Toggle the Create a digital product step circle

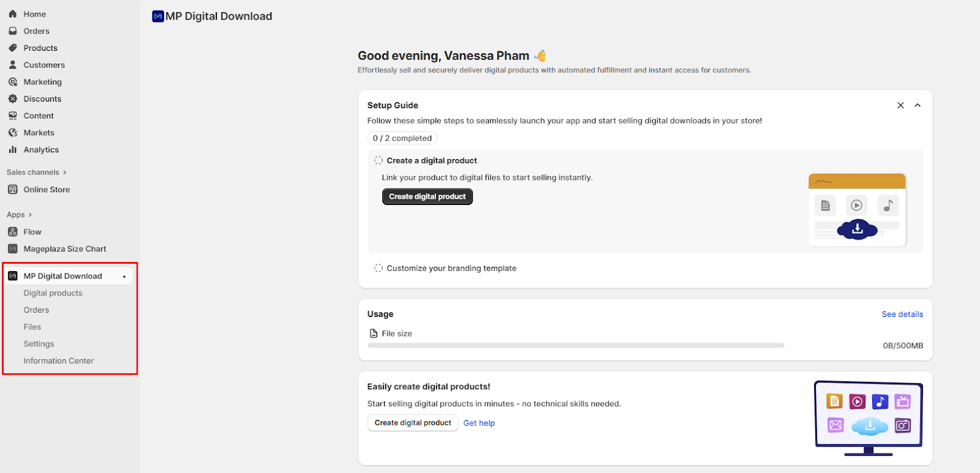pyautogui.click(x=379, y=160)
